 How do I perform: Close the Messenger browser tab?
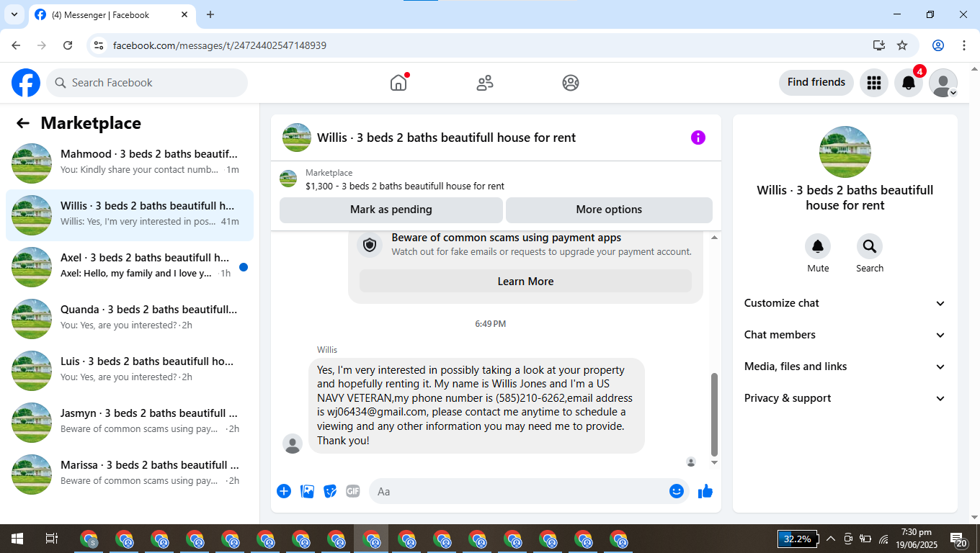(x=184, y=14)
